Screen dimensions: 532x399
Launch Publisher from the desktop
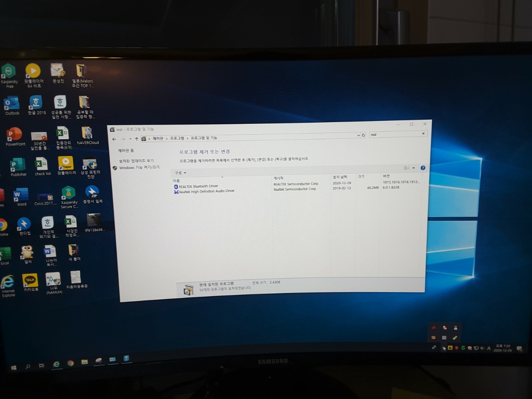tap(18, 167)
